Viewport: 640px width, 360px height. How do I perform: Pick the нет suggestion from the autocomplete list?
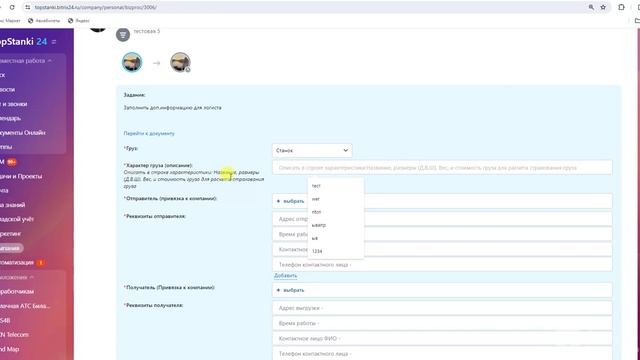coord(336,199)
